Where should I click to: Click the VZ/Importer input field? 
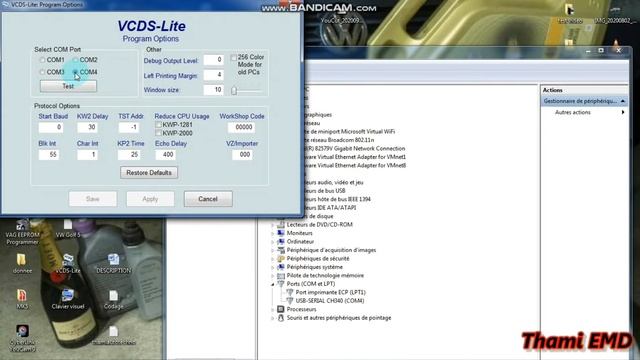(242, 155)
